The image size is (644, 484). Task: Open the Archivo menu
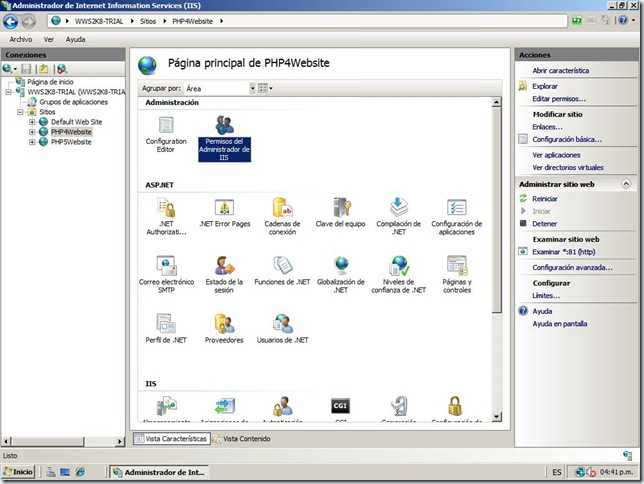(x=21, y=39)
